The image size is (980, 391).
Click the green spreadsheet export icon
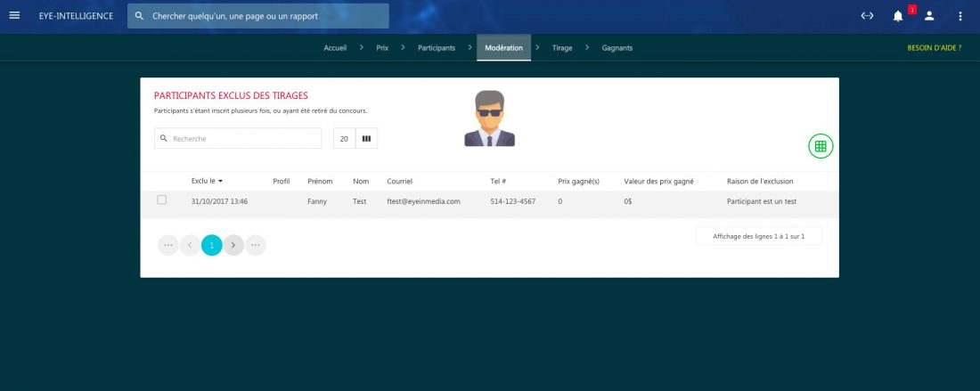821,146
